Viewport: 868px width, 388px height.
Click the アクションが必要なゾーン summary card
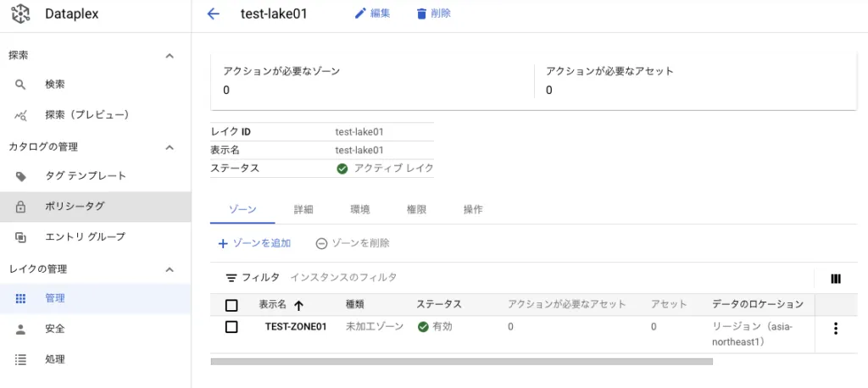click(373, 80)
